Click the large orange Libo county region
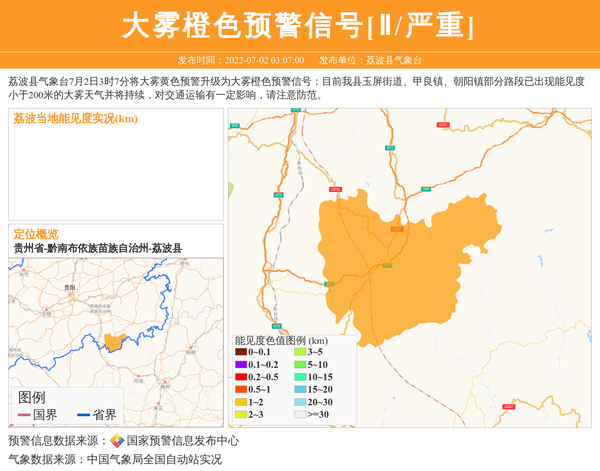600x471 pixels. click(x=400, y=260)
